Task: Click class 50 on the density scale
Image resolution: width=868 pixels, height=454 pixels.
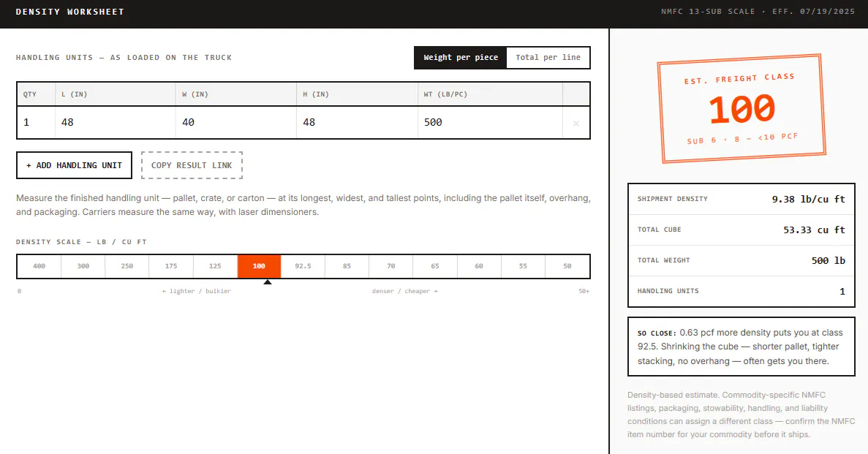Action: [x=567, y=266]
